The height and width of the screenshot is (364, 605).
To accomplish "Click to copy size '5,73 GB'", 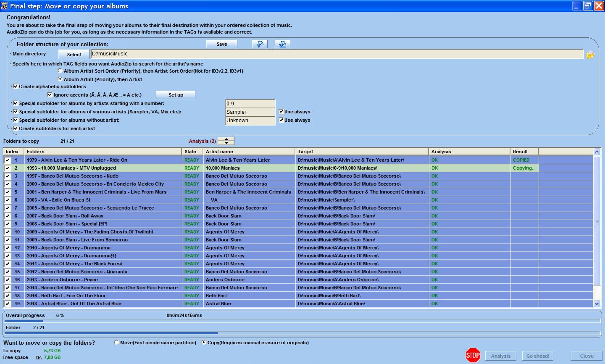I will click(52, 351).
